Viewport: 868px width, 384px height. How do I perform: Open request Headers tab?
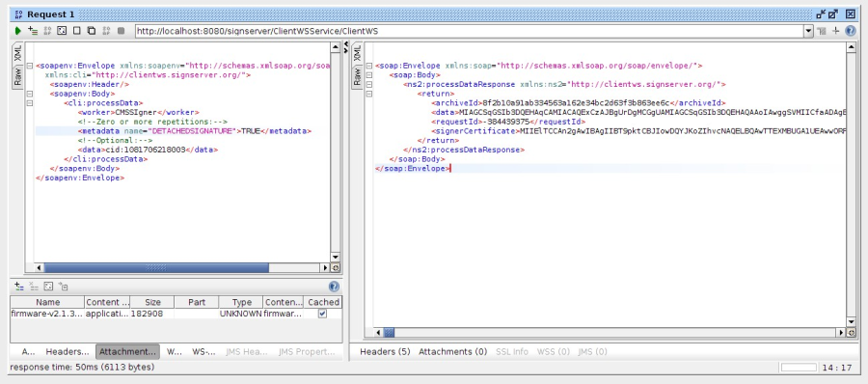tap(67, 352)
